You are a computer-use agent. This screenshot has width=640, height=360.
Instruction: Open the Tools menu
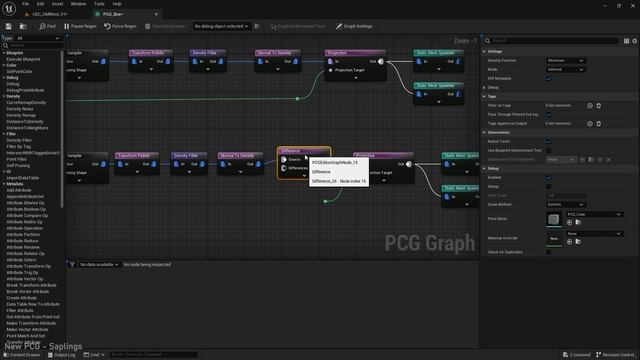[99, 4]
